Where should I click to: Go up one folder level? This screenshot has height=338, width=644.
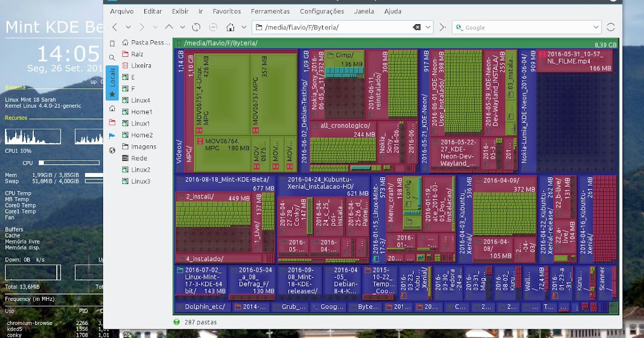click(x=169, y=27)
